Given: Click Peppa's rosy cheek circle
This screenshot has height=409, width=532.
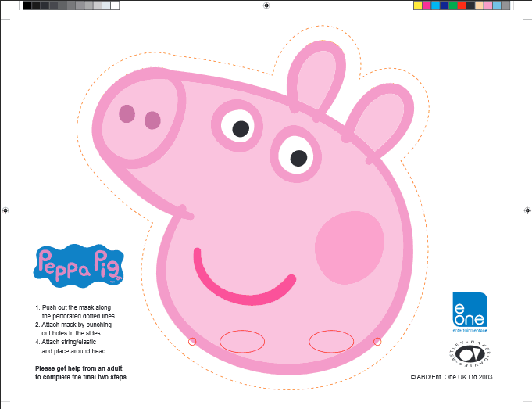Looking at the screenshot, I should (349, 248).
